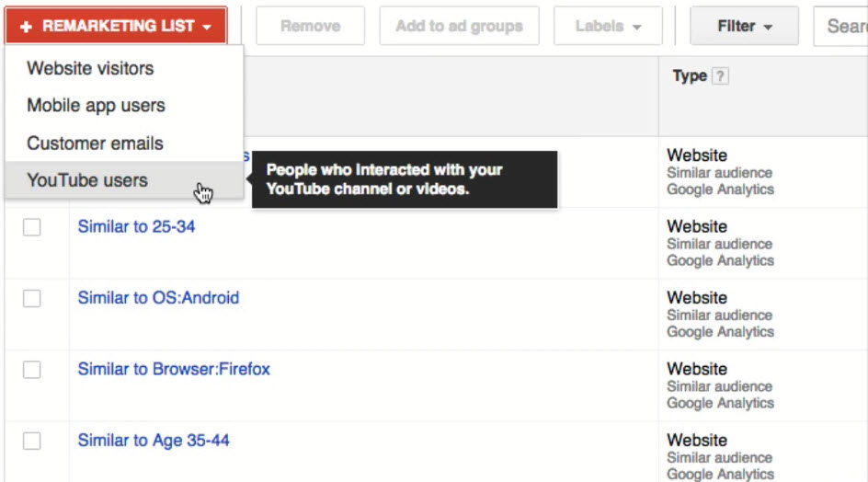868x482 pixels.
Task: Check the box for Similar to 25-34
Action: click(32, 227)
